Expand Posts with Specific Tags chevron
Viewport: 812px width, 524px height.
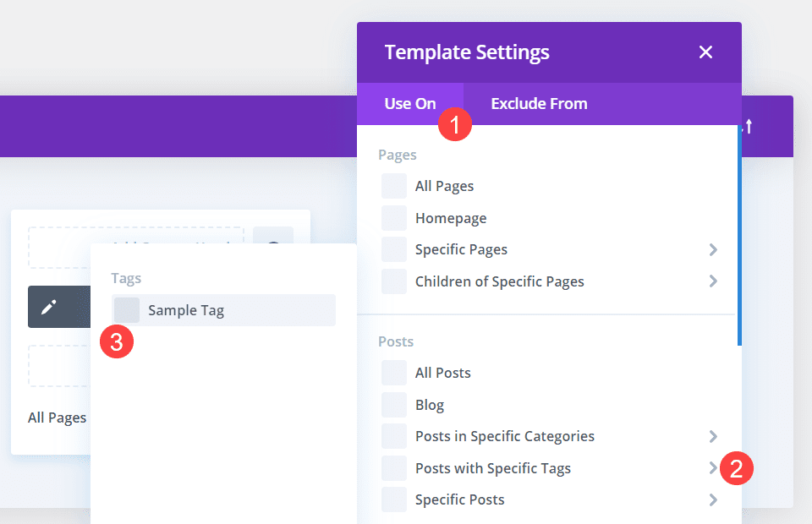713,468
